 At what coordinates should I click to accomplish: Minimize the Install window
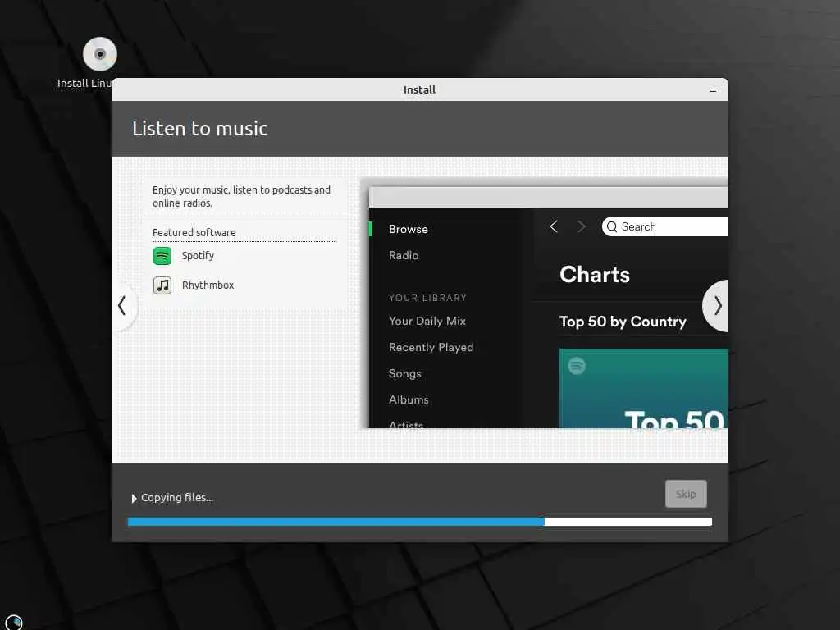tap(713, 90)
